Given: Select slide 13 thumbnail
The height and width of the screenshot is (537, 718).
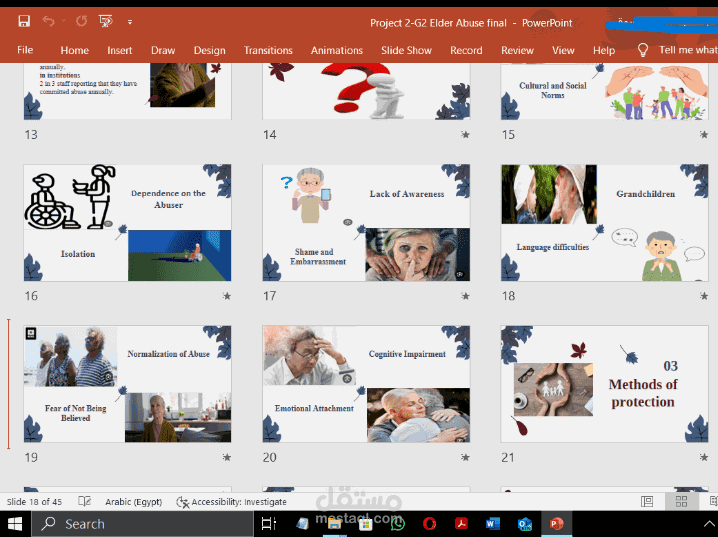Looking at the screenshot, I should click(x=127, y=91).
